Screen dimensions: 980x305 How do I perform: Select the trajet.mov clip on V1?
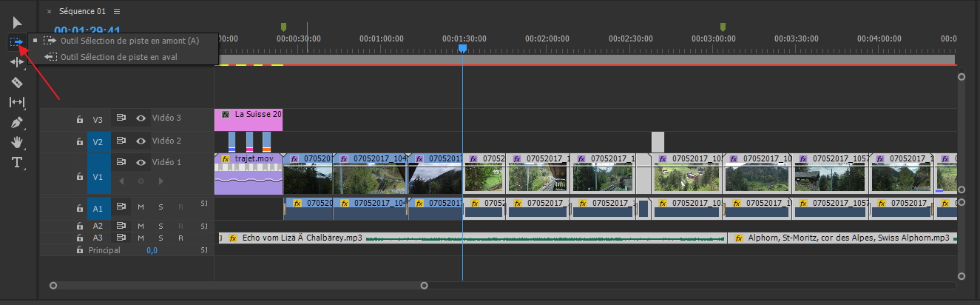coord(249,175)
